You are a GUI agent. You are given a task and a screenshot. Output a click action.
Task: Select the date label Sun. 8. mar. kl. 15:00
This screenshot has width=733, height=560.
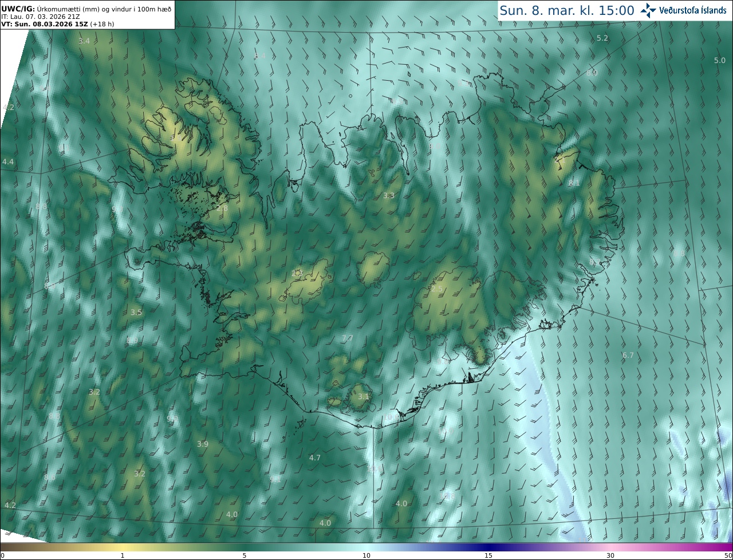pyautogui.click(x=567, y=10)
